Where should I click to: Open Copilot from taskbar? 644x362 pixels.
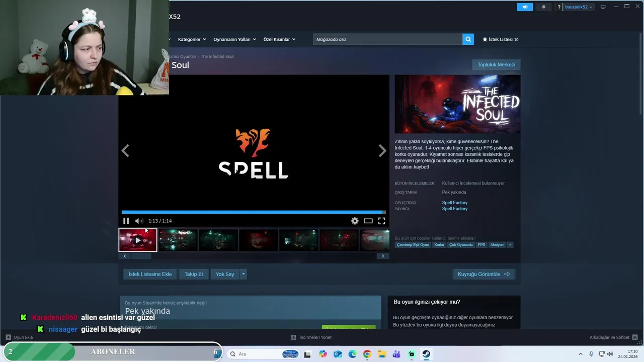tap(323, 354)
